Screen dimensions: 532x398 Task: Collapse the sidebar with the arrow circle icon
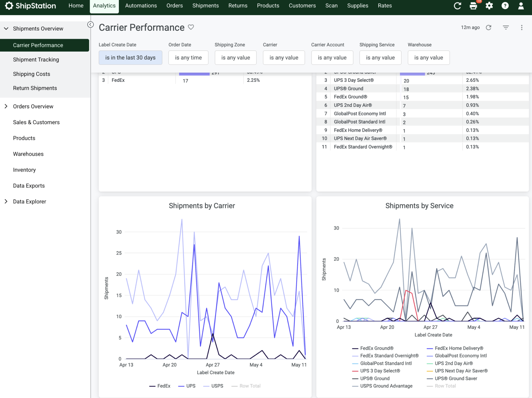90,24
